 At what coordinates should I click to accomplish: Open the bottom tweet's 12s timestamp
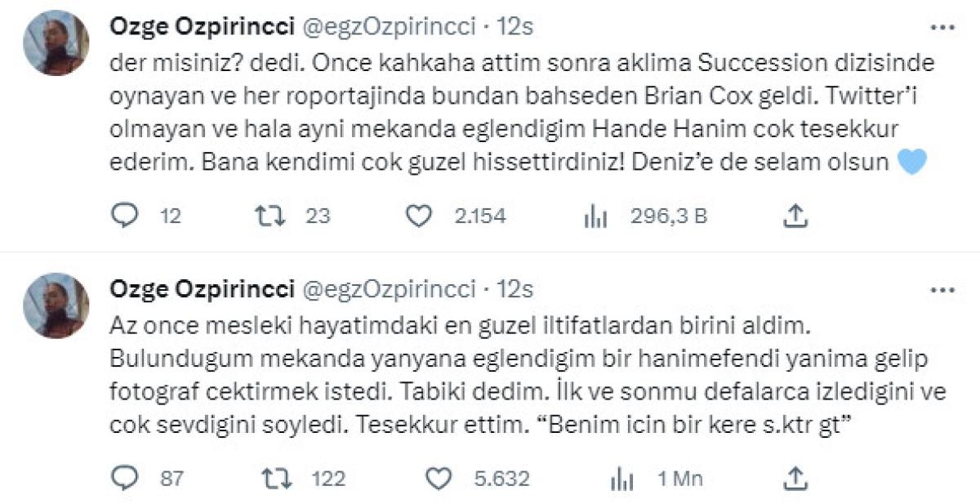pyautogui.click(x=515, y=289)
